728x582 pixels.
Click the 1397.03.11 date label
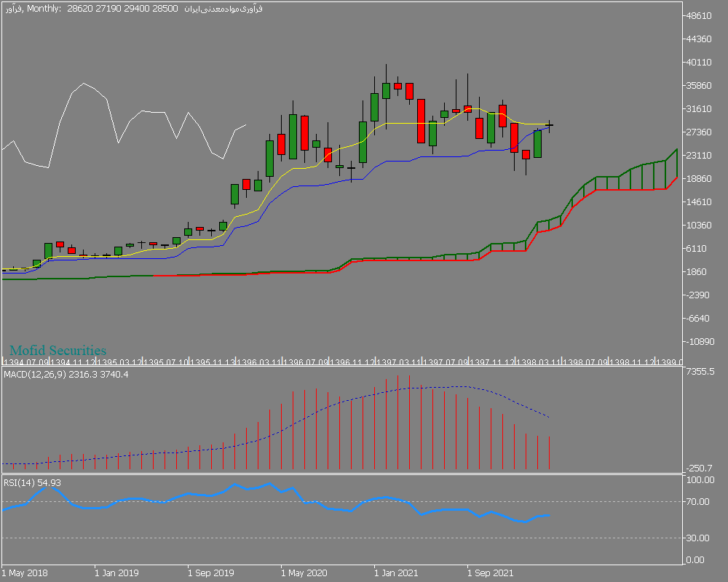pyautogui.click(x=399, y=362)
